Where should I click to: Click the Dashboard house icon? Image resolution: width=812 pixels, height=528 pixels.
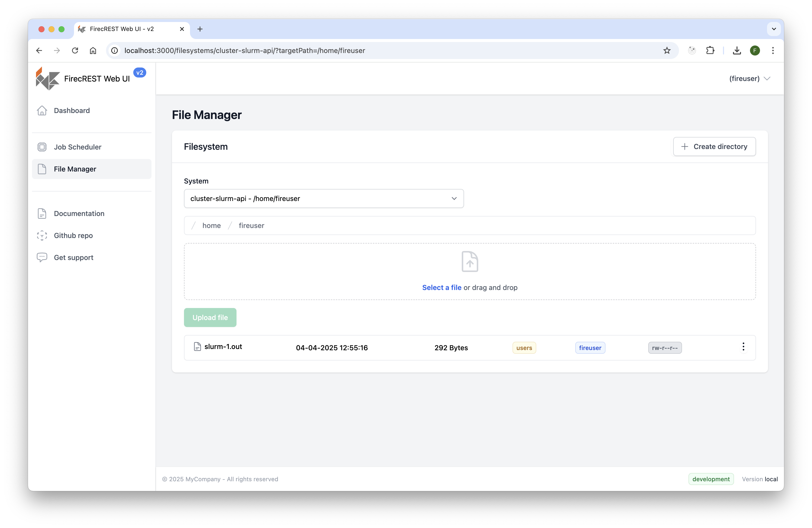[x=42, y=110]
